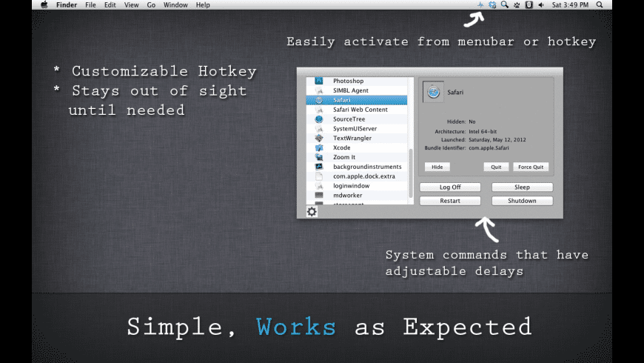Click the clock showing Sat 3:49 PM
644x363 pixels.
[x=570, y=5]
